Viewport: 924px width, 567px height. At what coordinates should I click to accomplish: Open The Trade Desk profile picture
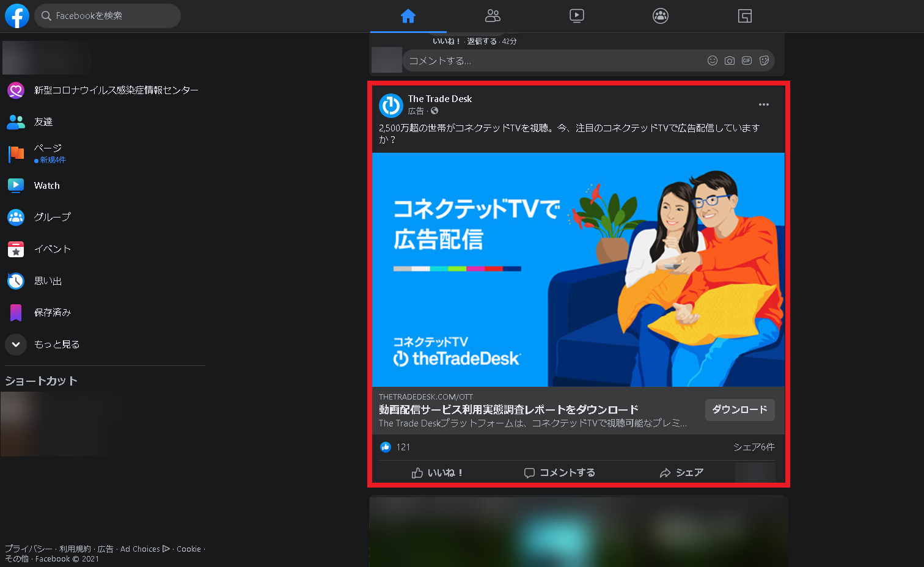[391, 105]
